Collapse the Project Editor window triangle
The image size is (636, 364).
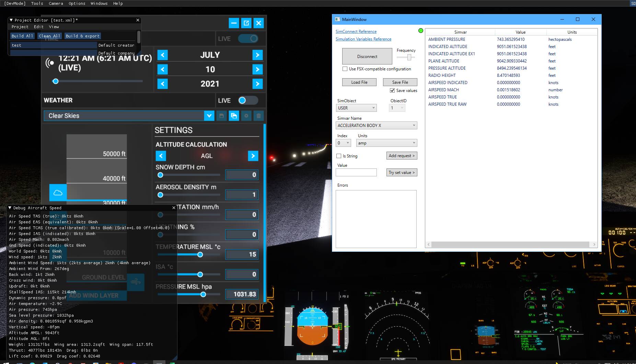pos(11,20)
